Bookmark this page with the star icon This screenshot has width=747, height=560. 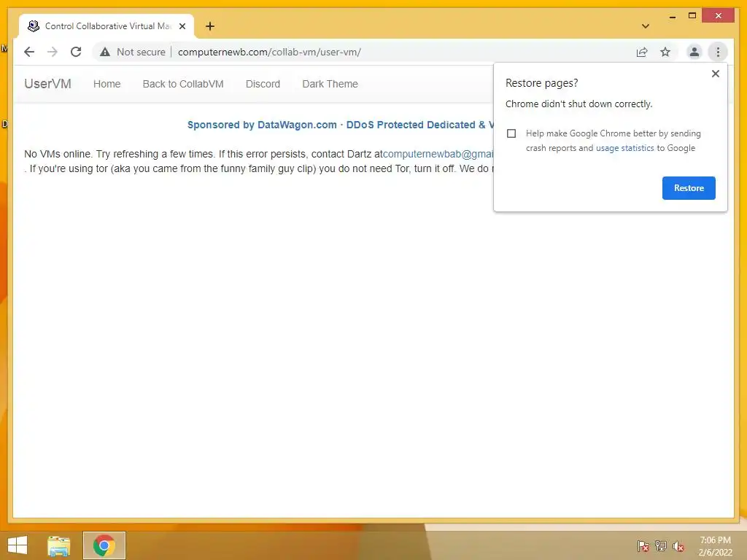(665, 52)
